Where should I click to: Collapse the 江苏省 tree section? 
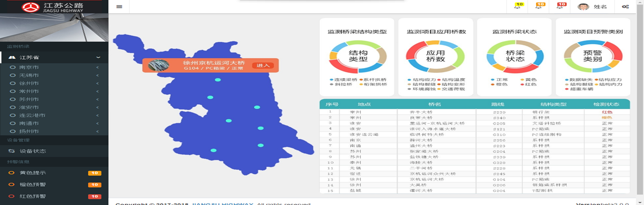[x=98, y=58]
